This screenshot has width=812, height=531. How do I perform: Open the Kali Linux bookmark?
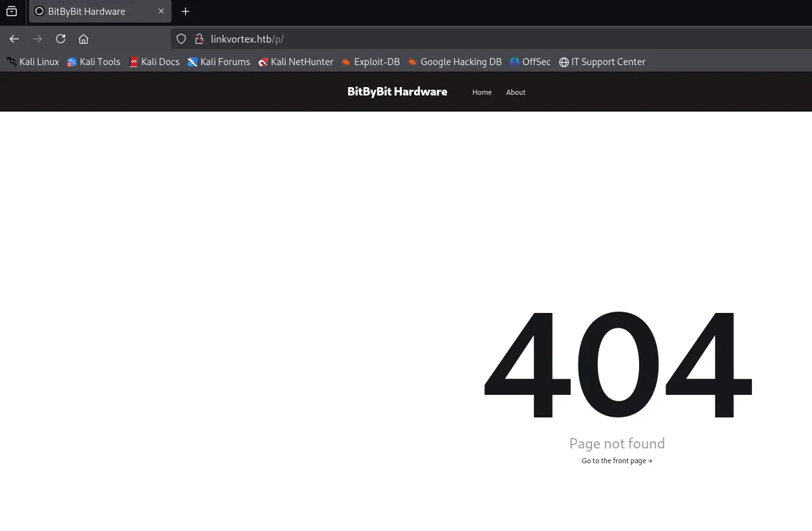pyautogui.click(x=33, y=62)
